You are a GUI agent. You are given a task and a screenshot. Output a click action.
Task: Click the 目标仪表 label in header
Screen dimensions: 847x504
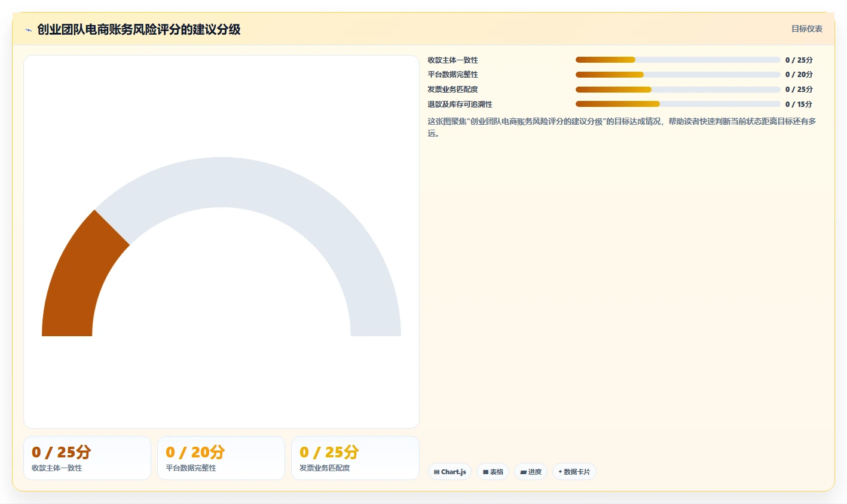coord(807,29)
